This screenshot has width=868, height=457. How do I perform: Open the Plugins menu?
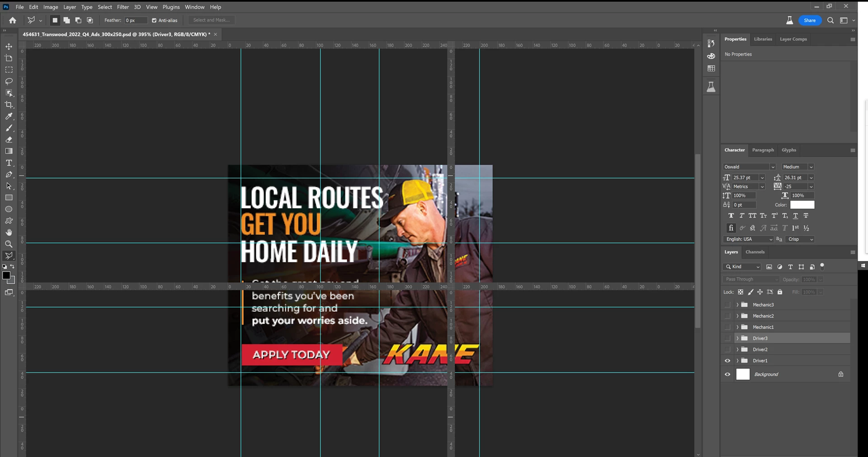pos(171,7)
